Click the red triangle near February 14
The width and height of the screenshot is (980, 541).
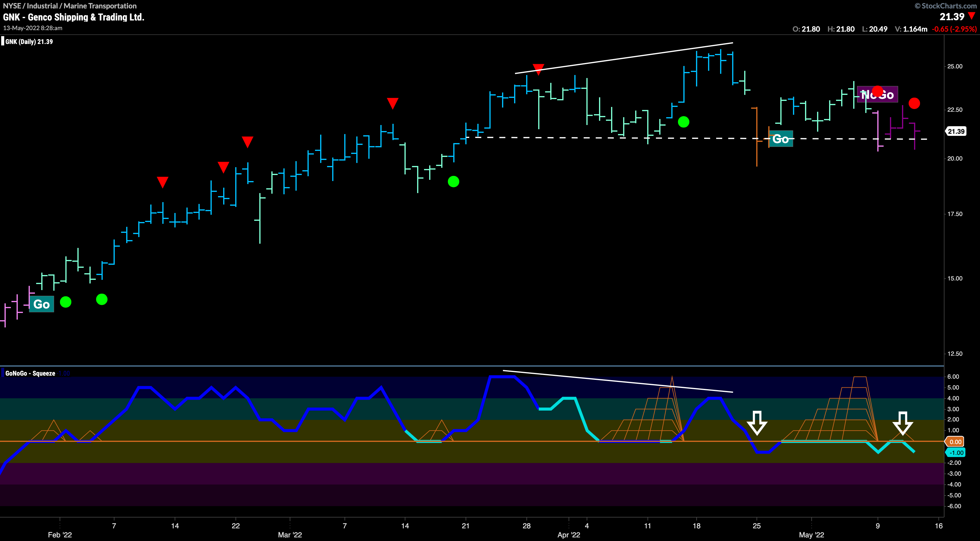point(162,182)
